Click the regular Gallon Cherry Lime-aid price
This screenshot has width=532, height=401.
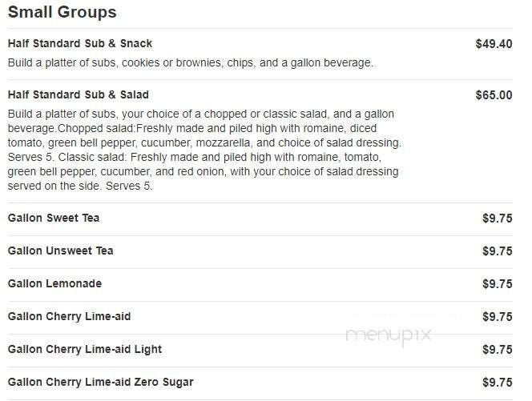click(497, 317)
